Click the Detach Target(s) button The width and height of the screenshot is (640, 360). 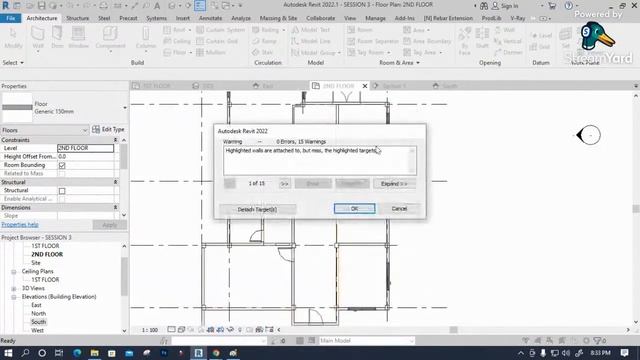tap(257, 209)
